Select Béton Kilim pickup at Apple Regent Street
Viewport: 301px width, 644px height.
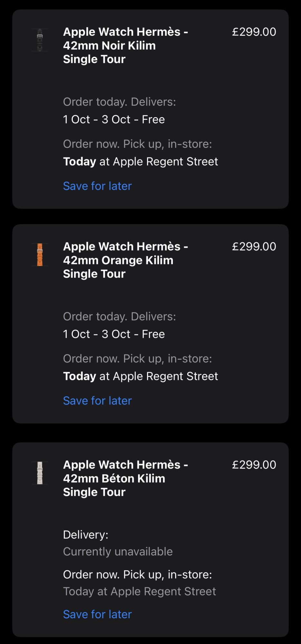click(139, 592)
